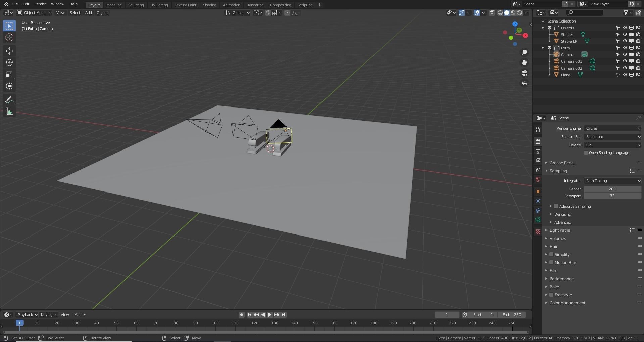644x342 pixels.
Task: Click the End frame field
Action: (x=512, y=315)
